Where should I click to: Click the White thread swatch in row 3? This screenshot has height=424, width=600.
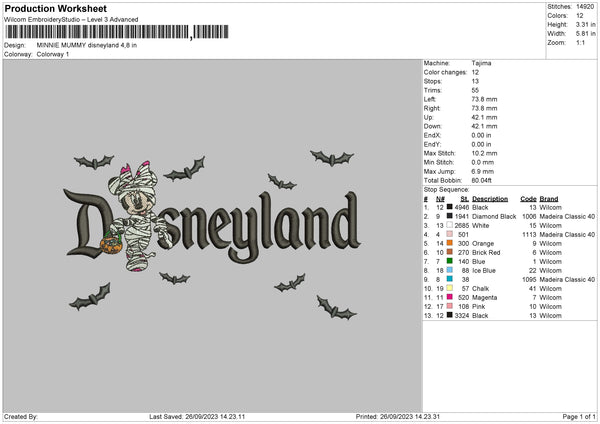(x=450, y=225)
